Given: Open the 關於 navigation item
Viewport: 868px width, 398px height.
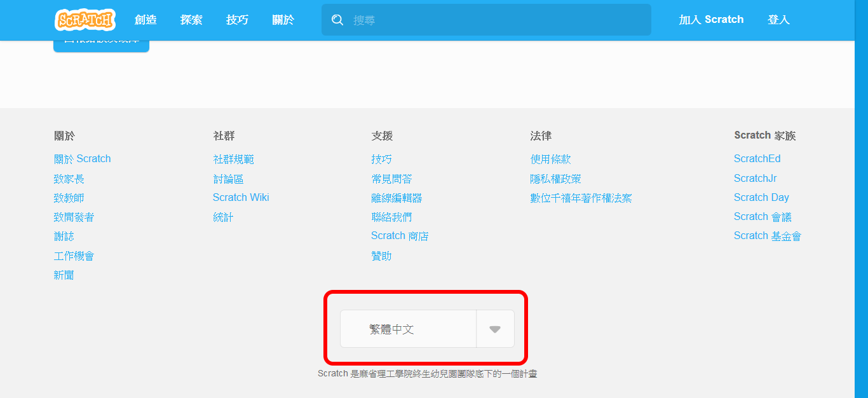Looking at the screenshot, I should (x=283, y=20).
